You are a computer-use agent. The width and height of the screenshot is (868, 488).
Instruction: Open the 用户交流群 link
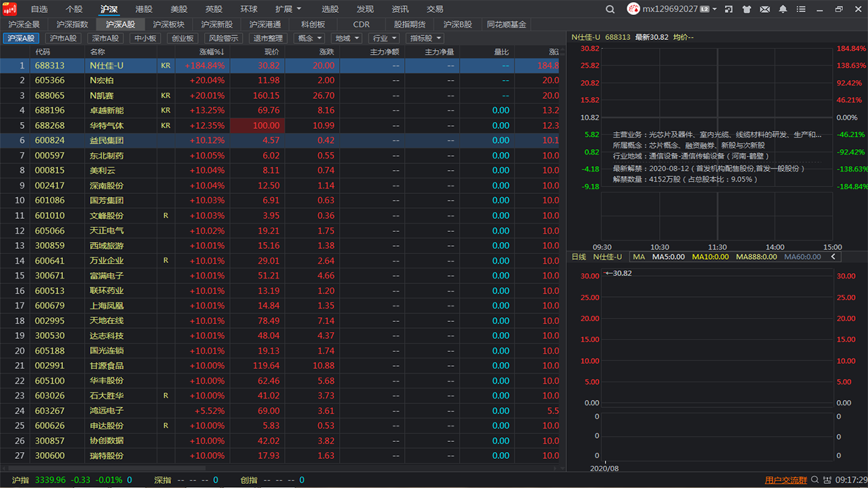click(785, 480)
